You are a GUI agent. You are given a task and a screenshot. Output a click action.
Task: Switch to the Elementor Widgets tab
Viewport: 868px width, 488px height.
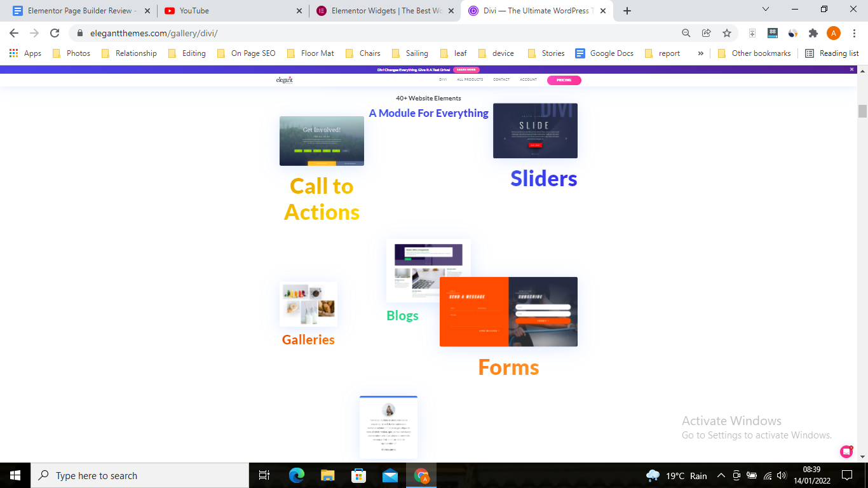384,11
